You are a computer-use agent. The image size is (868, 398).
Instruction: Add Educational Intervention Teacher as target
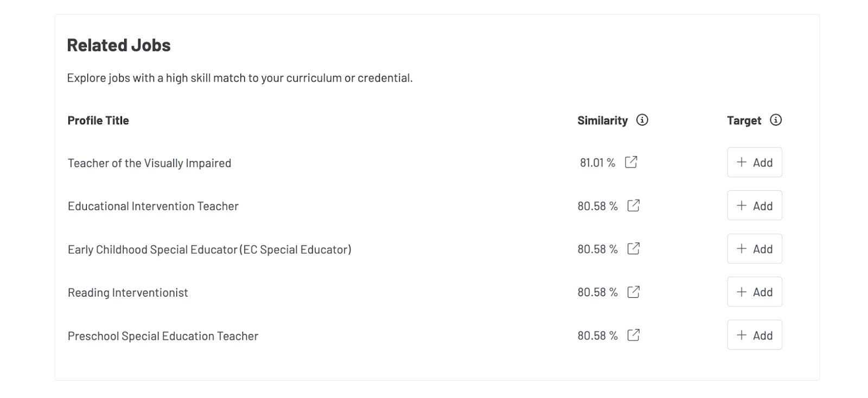755,206
